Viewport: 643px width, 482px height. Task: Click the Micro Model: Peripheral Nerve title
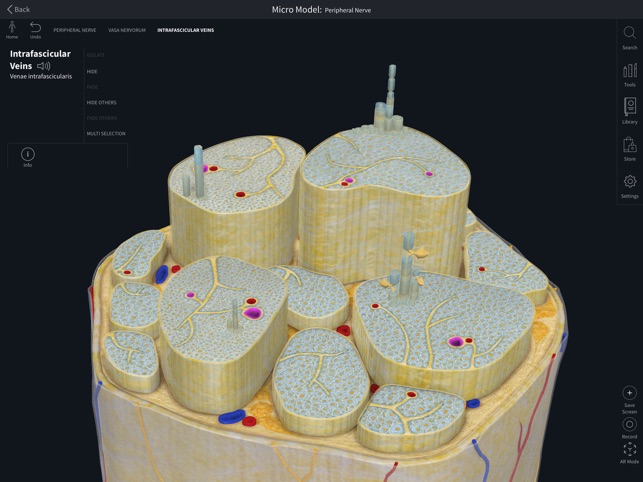321,10
